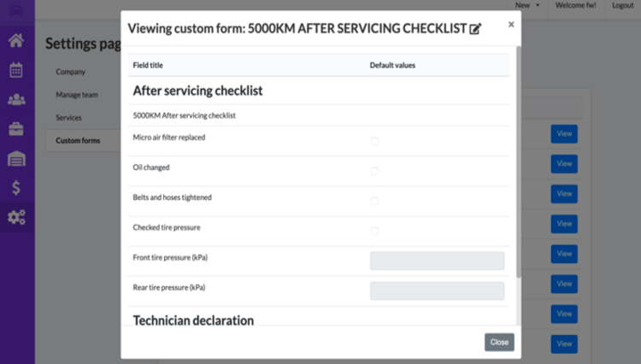Click the Logout link

point(623,5)
